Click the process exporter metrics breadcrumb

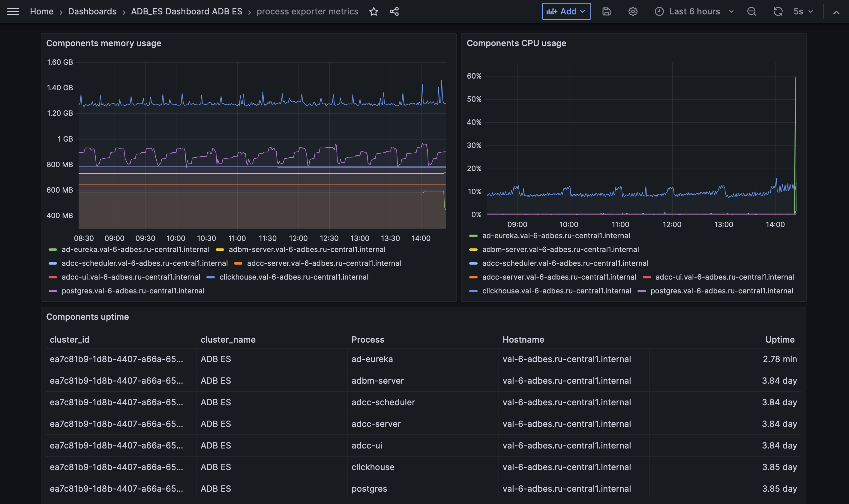pyautogui.click(x=307, y=11)
